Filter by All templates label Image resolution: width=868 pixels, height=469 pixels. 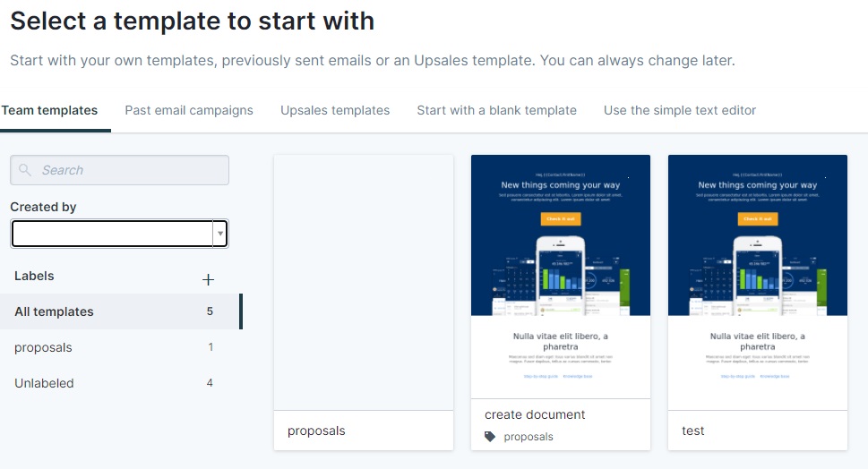click(x=120, y=311)
